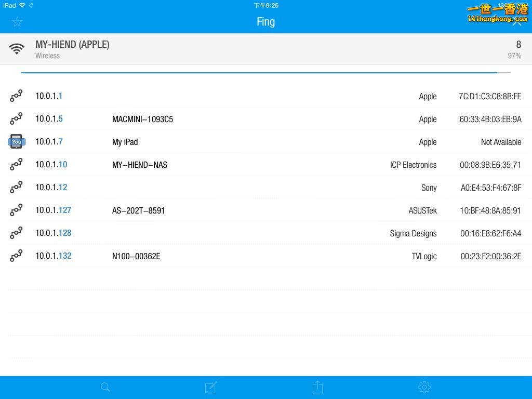
Task: Select the AS-202T-8591 device
Action: (138, 210)
